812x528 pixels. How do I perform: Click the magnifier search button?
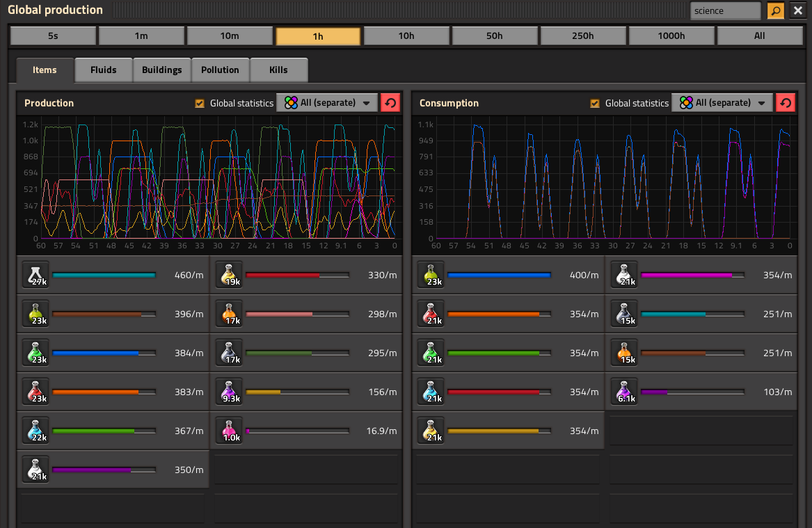point(775,10)
